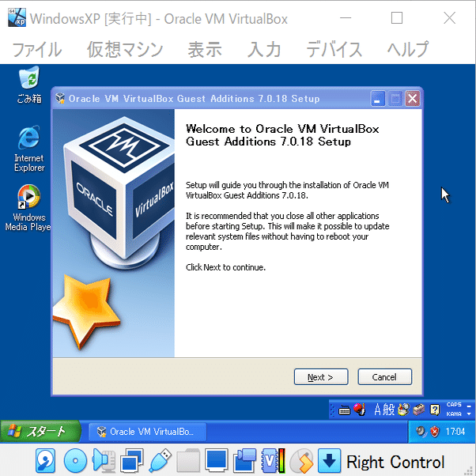Click the grey round system tray icon
The height and width of the screenshot is (476, 476).
(x=421, y=432)
